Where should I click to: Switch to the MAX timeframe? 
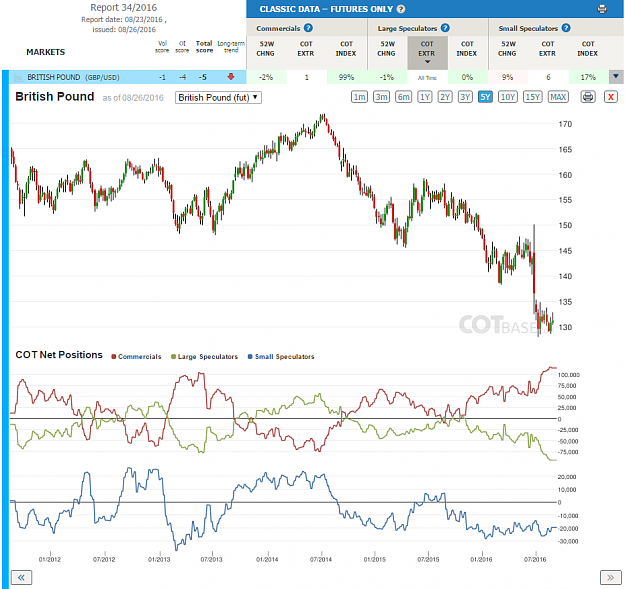[558, 97]
